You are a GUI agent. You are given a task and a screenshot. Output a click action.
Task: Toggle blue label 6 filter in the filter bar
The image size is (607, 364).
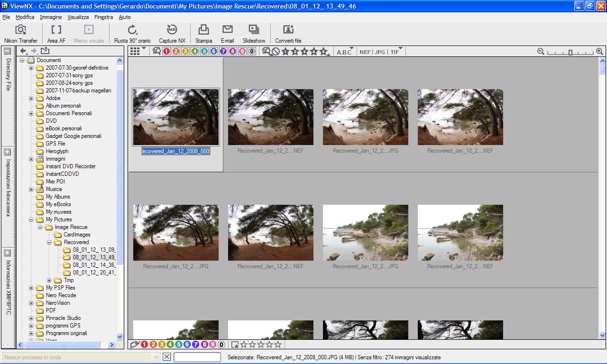pos(214,52)
